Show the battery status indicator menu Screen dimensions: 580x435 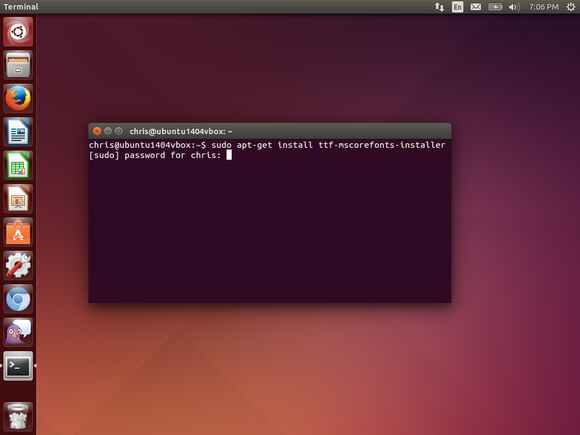pyautogui.click(x=495, y=7)
